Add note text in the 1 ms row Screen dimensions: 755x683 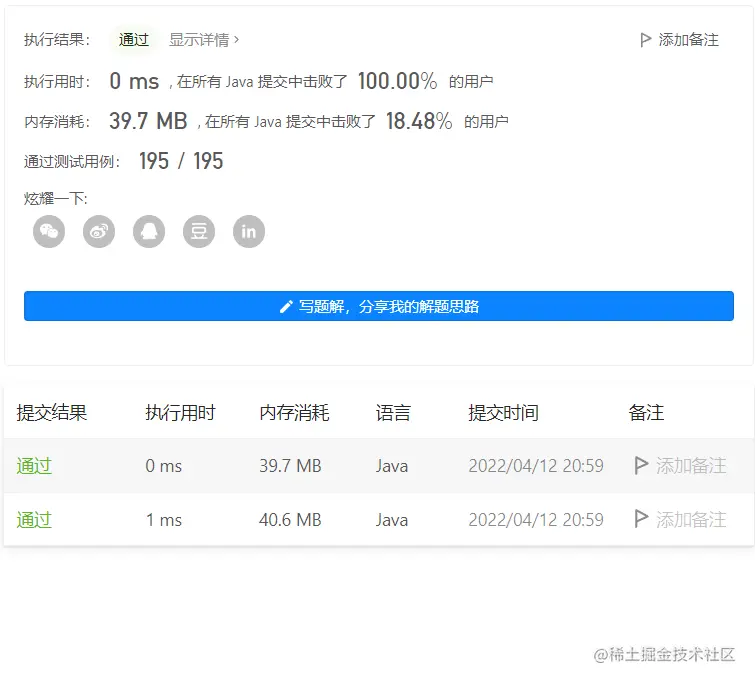(691, 520)
